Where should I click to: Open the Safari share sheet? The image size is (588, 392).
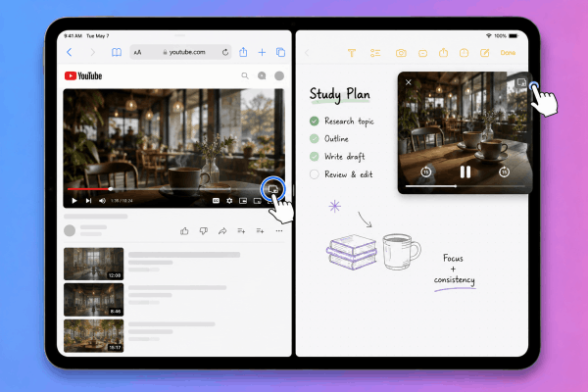pos(243,52)
